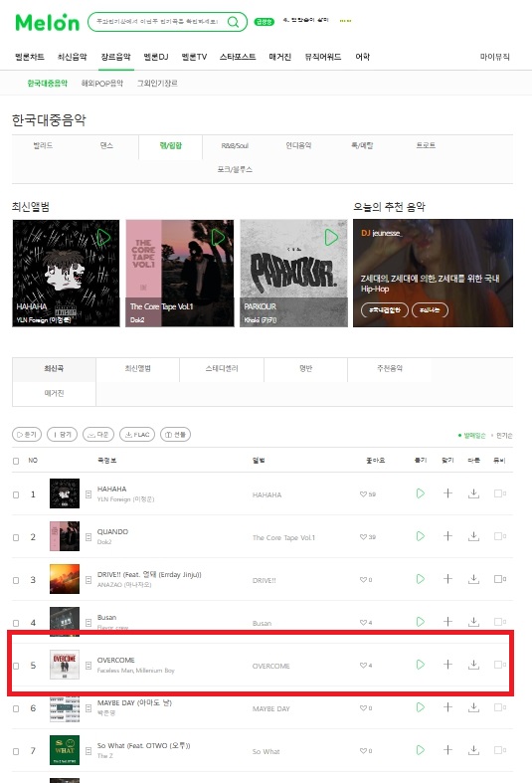Click the search magnifier icon

point(233,22)
